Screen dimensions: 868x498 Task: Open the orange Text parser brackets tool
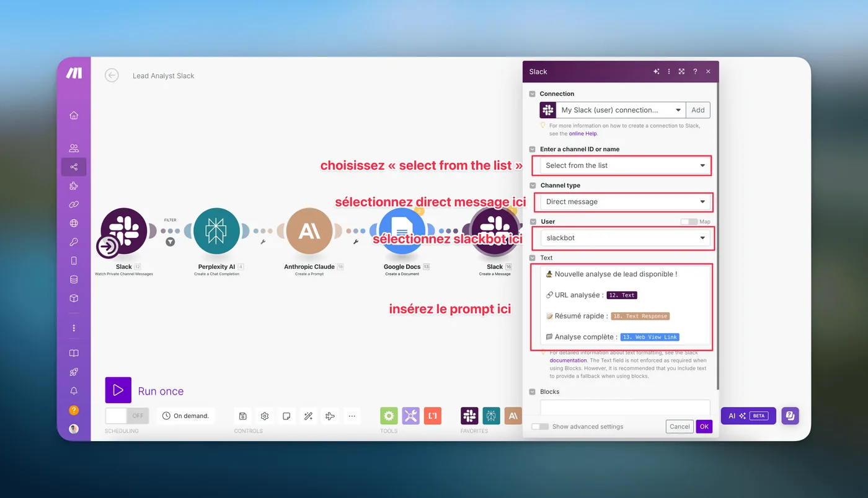(x=433, y=416)
